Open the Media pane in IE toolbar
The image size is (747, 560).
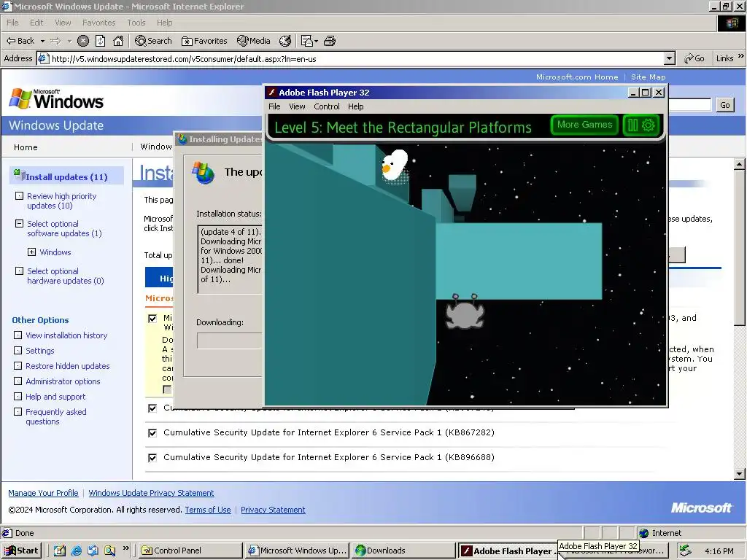pyautogui.click(x=254, y=41)
